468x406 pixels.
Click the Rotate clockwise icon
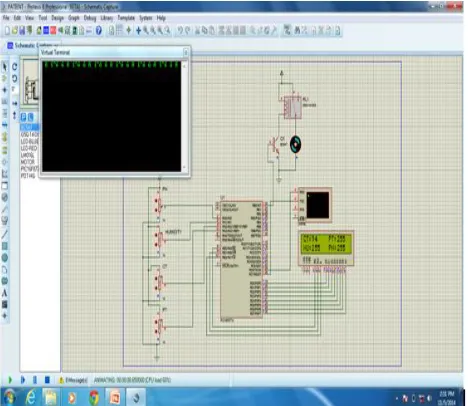click(x=15, y=67)
